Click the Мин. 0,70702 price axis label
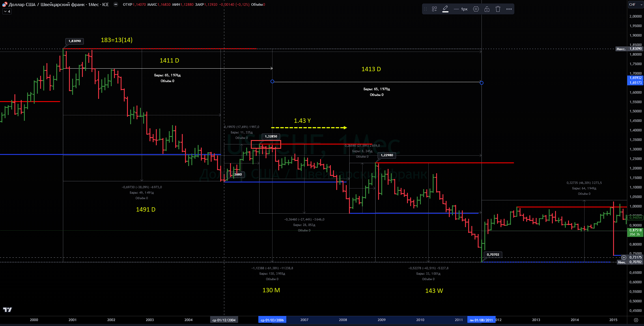644x326 pixels. [630, 262]
